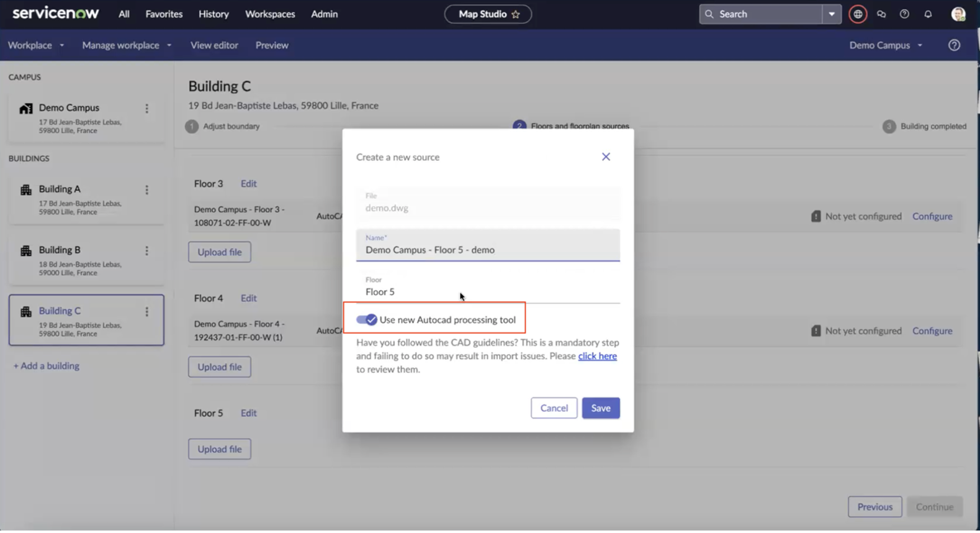This screenshot has height=533, width=980.
Task: Click the Save button
Action: point(601,408)
